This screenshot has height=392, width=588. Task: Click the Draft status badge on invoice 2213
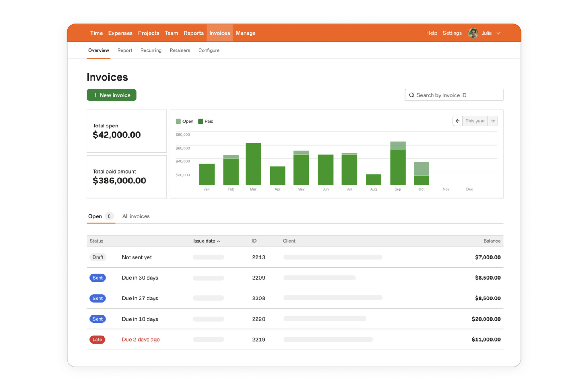pos(98,257)
